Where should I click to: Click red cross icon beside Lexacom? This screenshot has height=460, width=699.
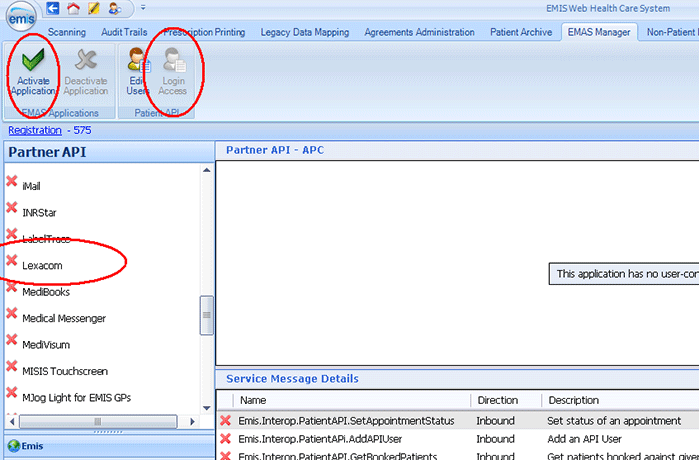(12, 260)
